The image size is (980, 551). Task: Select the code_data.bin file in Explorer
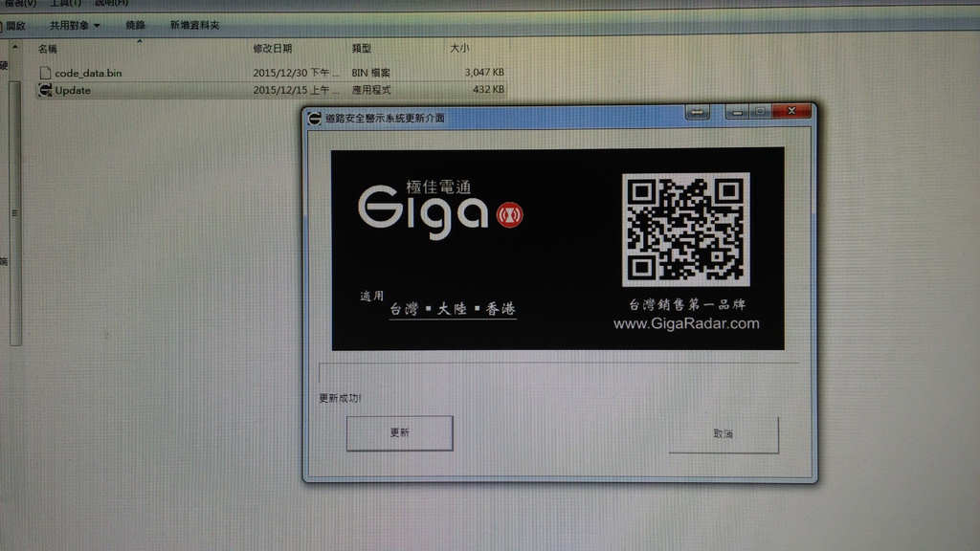click(271, 73)
